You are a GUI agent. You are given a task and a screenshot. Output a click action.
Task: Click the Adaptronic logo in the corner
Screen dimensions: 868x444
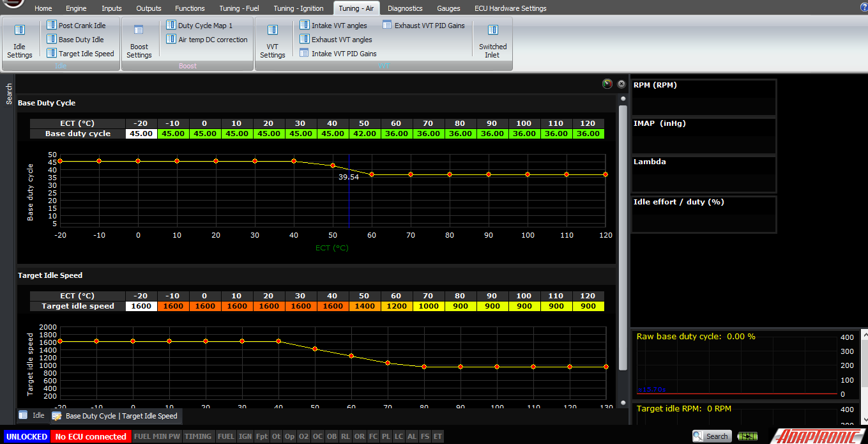click(x=816, y=436)
